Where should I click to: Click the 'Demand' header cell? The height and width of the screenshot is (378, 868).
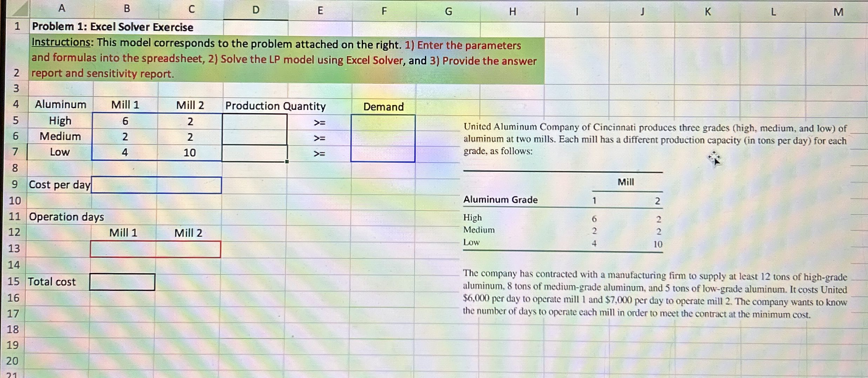[383, 106]
